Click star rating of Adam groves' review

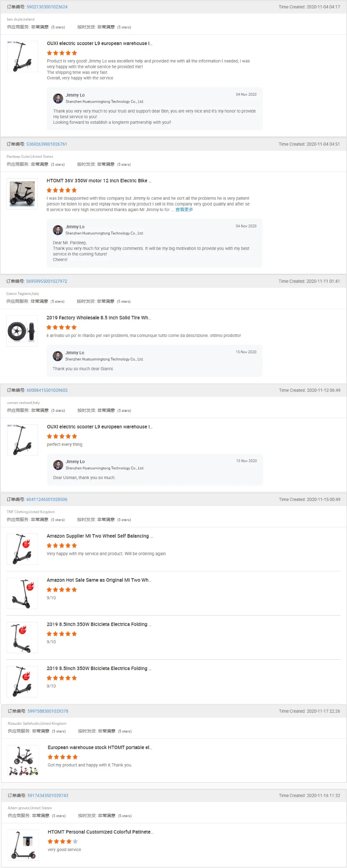click(x=63, y=841)
